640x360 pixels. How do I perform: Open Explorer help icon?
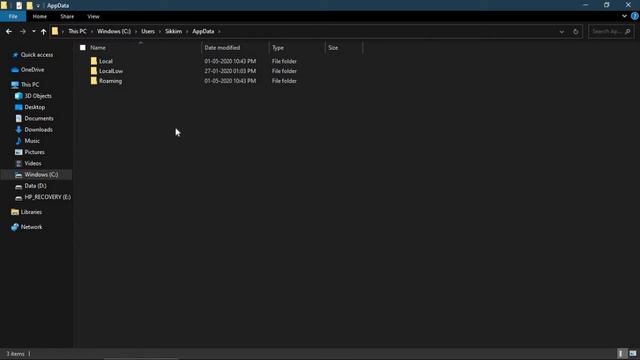[x=634, y=16]
